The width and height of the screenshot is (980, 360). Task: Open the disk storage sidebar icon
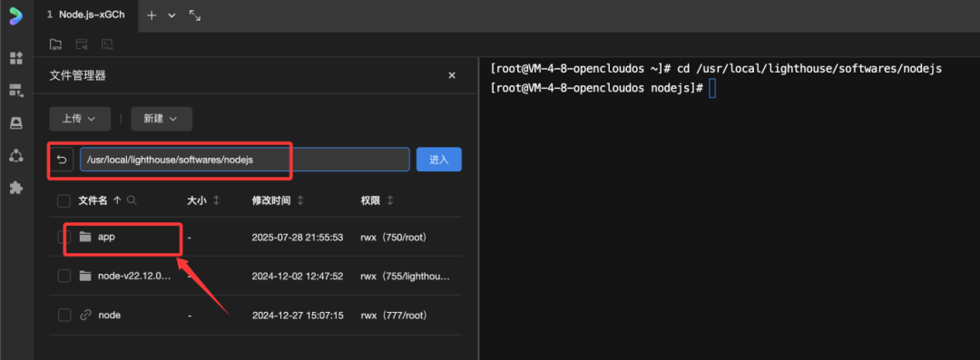pos(16,123)
